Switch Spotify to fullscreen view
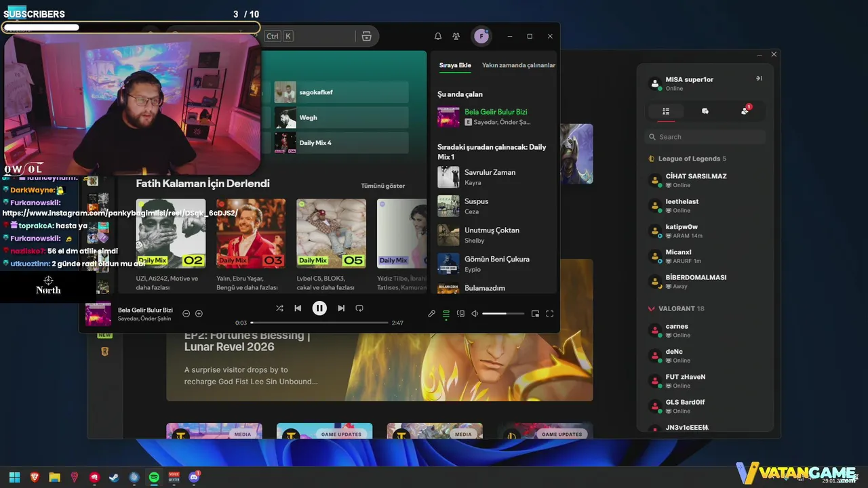Screen dimensions: 868x488 point(550,314)
